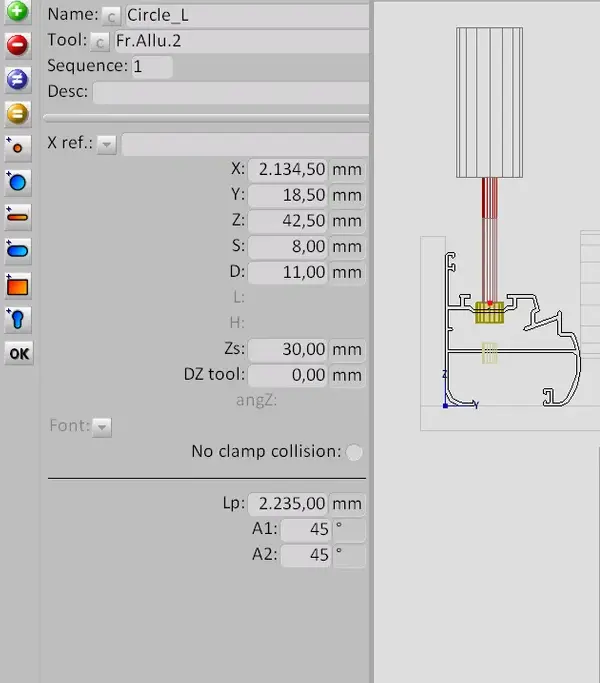Click the empty X ref. field

coord(245,144)
